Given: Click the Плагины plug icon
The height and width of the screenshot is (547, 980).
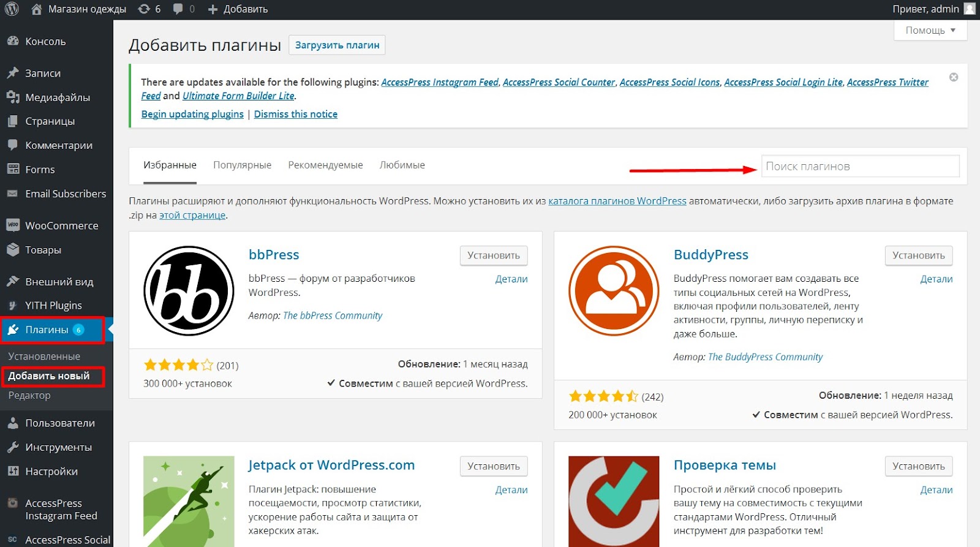Looking at the screenshot, I should click(13, 330).
